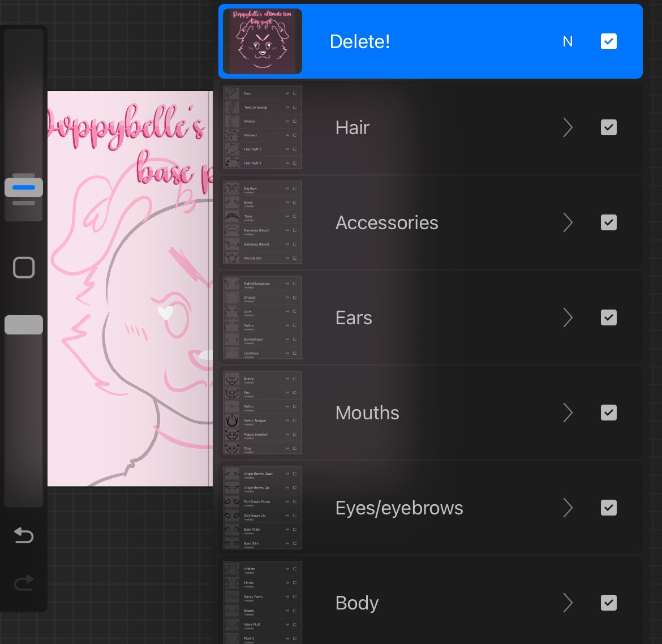The height and width of the screenshot is (644, 662).
Task: Tap the Mouths group thumbnail
Action: 262,413
